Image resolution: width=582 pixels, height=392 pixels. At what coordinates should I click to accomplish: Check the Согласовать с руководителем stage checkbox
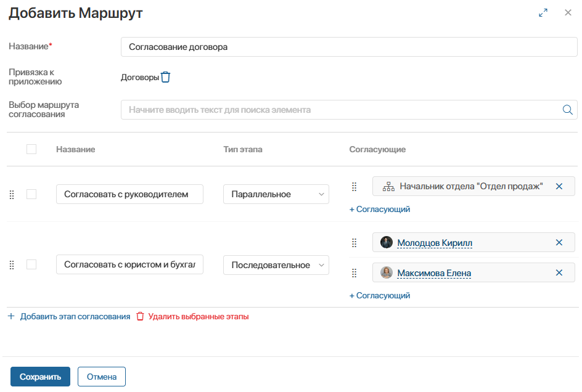point(31,194)
